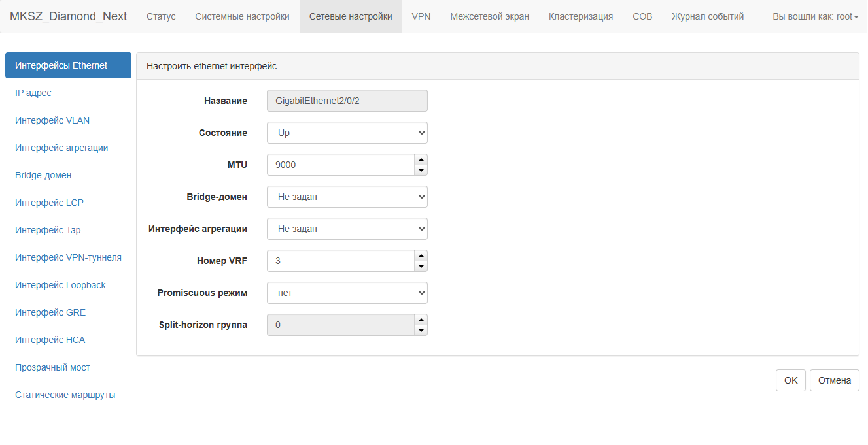
Task: Open sidebar item Интерфейс агрегации
Action: (x=68, y=148)
